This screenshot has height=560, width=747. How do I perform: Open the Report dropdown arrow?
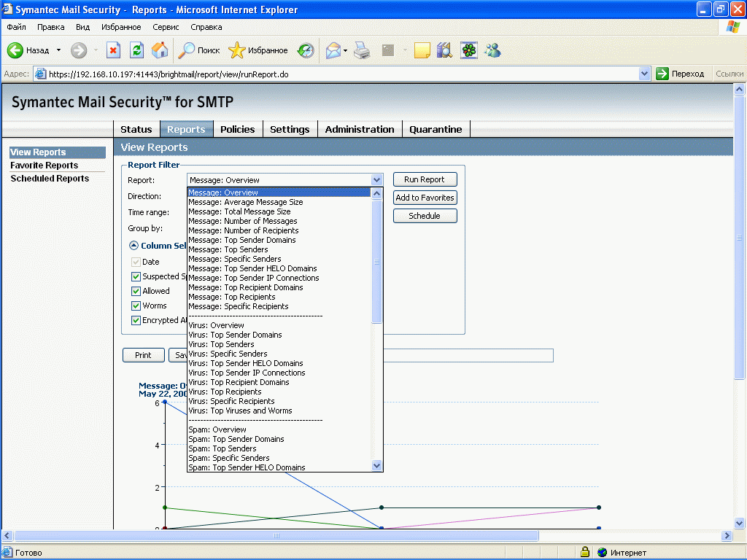pos(377,180)
